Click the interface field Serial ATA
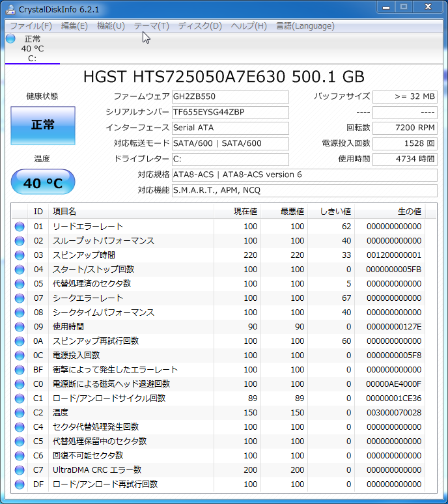 point(230,128)
